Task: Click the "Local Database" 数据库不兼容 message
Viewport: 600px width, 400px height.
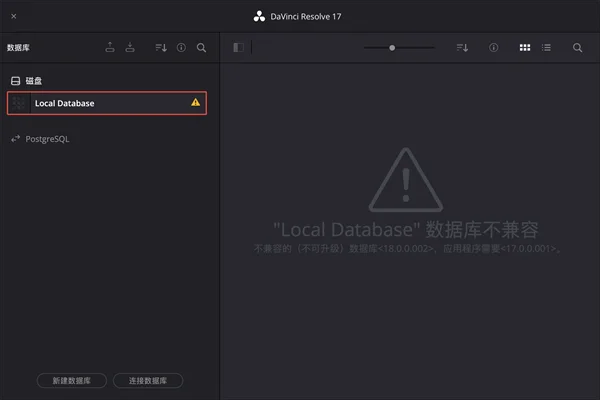Action: click(x=406, y=230)
